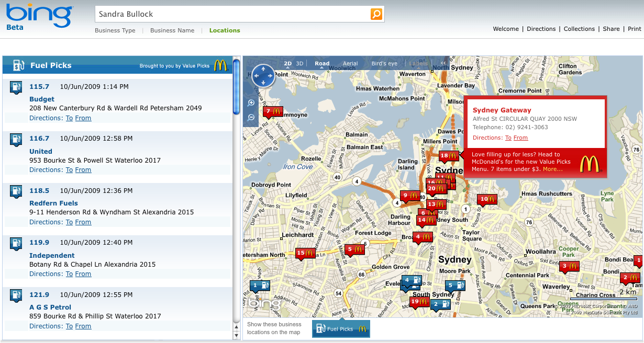Switch map to 3D mode
644x343 pixels.
coord(300,64)
